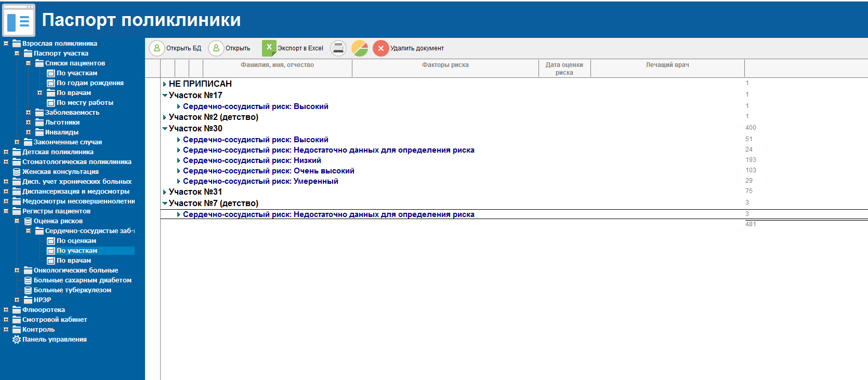
Task: Open Медосмотры несовершеннолетних item
Action: [78, 201]
